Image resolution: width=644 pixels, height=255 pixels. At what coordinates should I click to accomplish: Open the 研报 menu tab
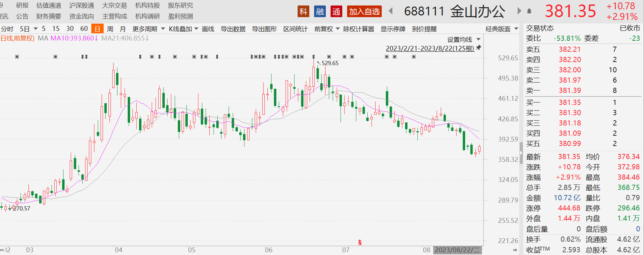(x=22, y=6)
